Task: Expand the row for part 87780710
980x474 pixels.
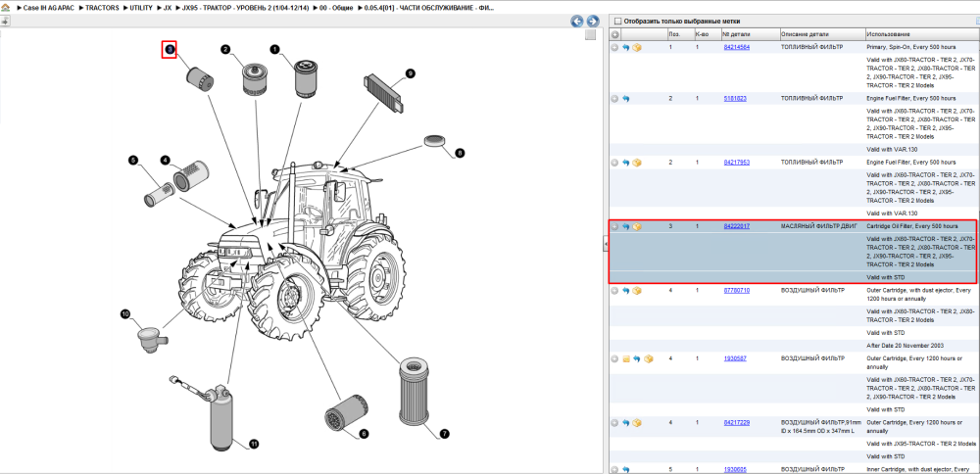Action: [x=615, y=291]
